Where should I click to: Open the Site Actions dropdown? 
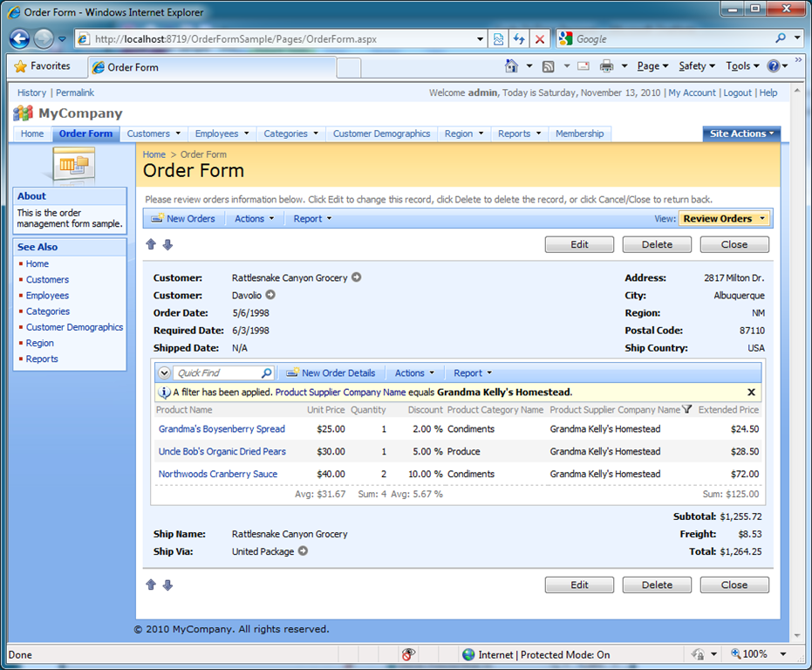tap(741, 133)
